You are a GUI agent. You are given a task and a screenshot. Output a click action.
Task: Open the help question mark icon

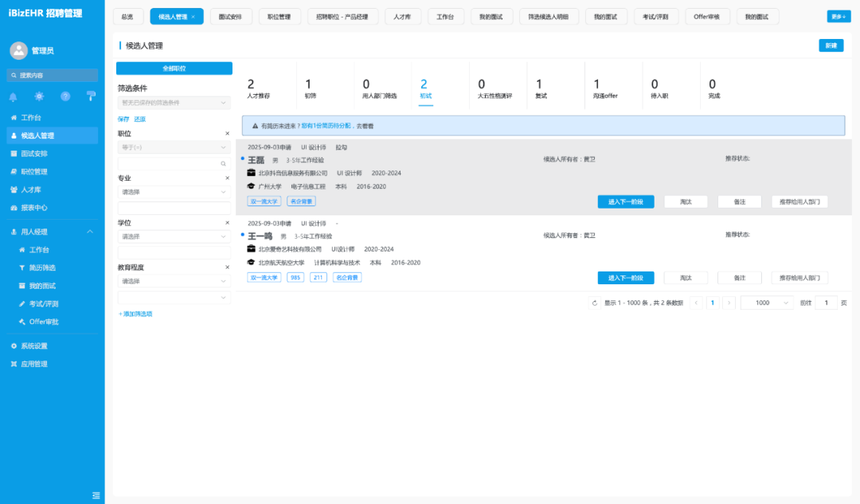point(65,96)
